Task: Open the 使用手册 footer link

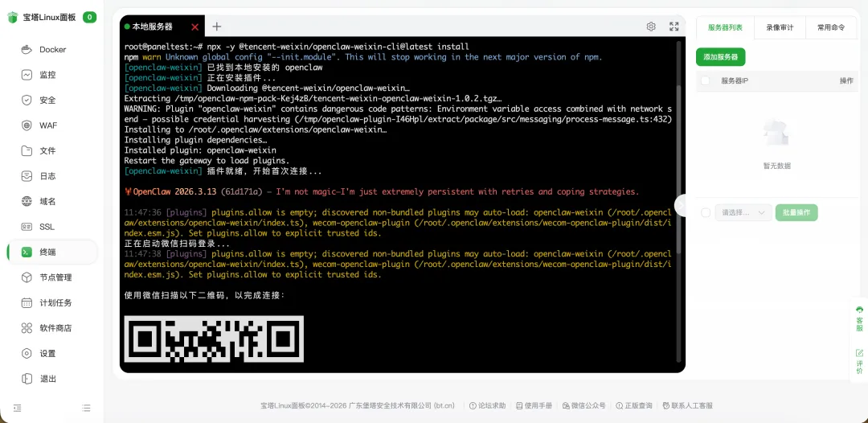Action: click(534, 406)
